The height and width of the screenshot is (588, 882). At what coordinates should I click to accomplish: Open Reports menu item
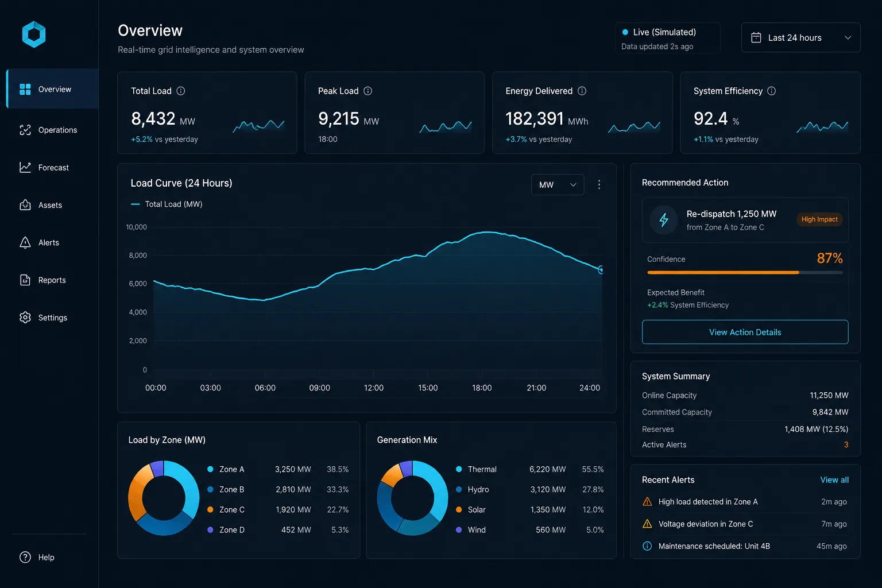52,280
